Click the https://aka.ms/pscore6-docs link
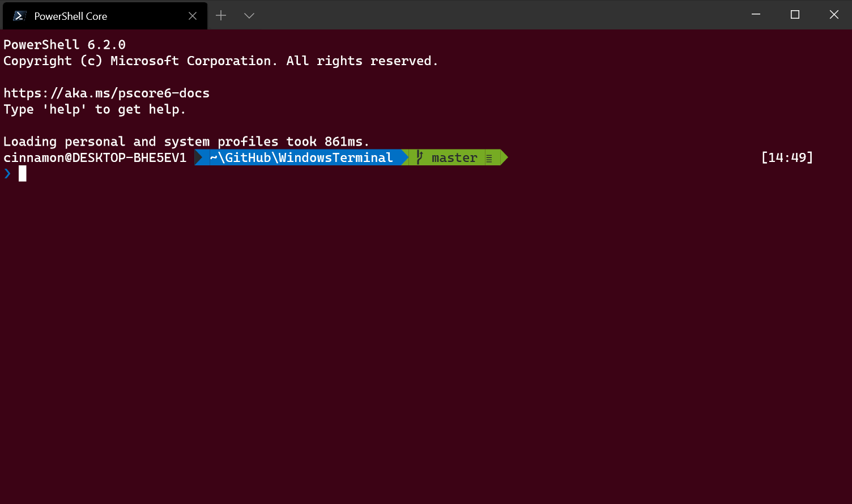 [x=106, y=93]
